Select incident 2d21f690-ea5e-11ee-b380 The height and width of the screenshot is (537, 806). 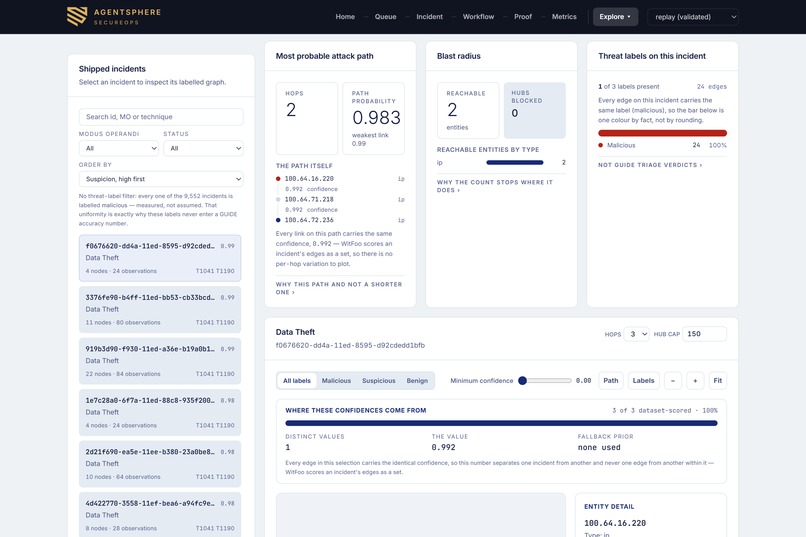[160, 464]
